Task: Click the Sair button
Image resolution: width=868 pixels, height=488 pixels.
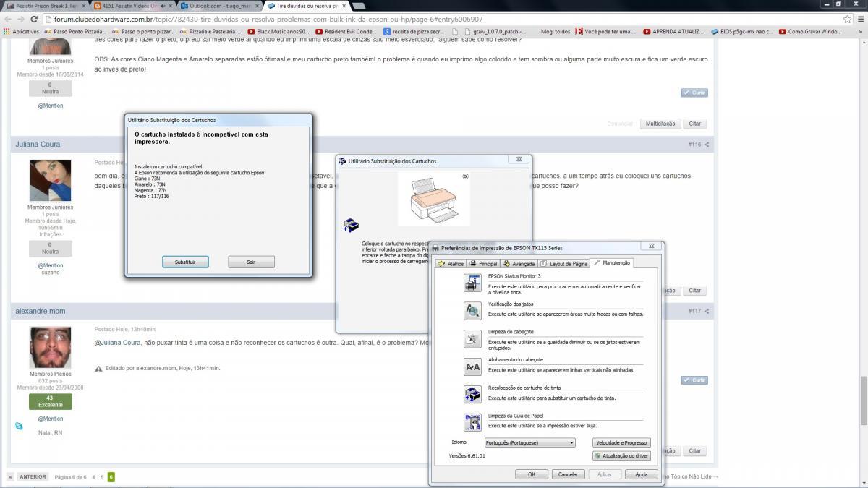Action: coord(251,262)
